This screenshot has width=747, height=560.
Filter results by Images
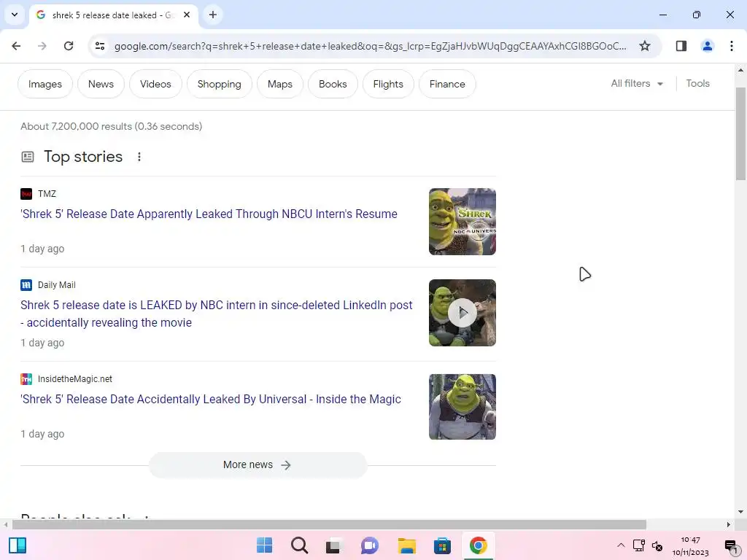point(45,84)
